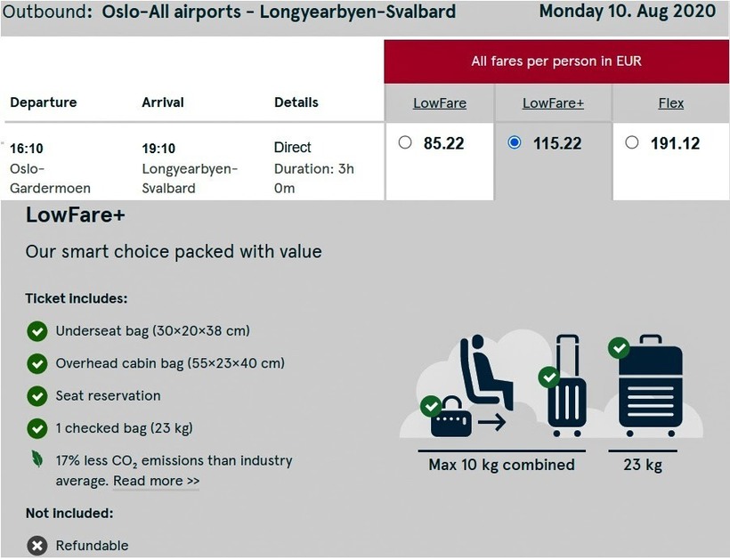Click the checkmark icon next to Overhead cabin bag
Image resolution: width=730 pixels, height=560 pixels.
pos(36,364)
